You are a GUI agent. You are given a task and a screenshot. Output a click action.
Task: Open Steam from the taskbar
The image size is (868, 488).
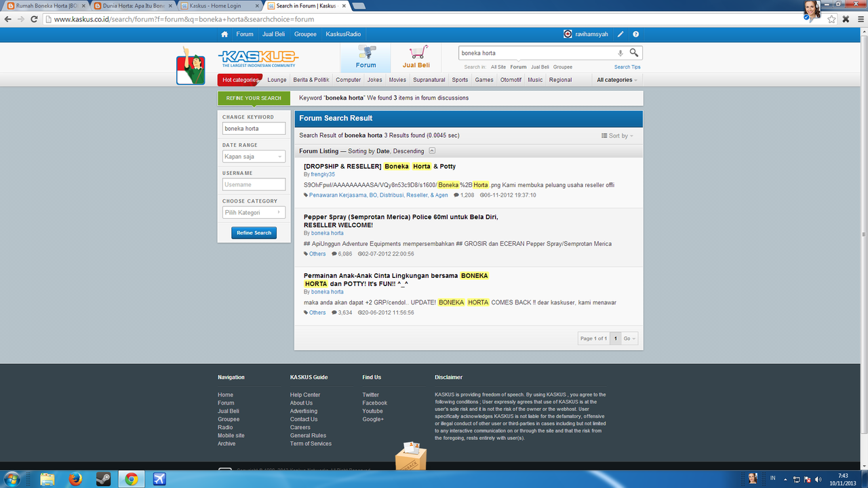(x=103, y=479)
